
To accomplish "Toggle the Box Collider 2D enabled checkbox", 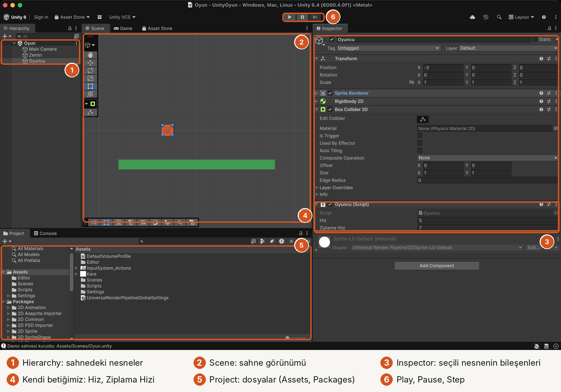I will click(x=330, y=110).
